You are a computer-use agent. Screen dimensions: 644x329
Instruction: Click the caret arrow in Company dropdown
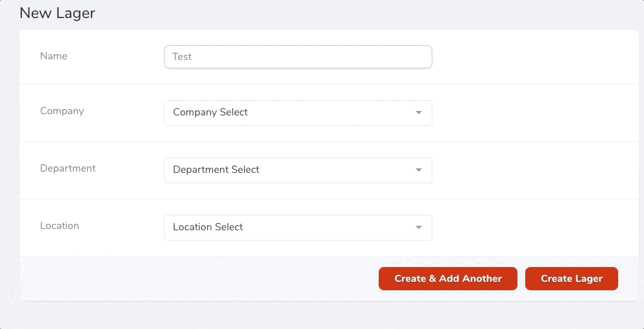click(x=419, y=113)
